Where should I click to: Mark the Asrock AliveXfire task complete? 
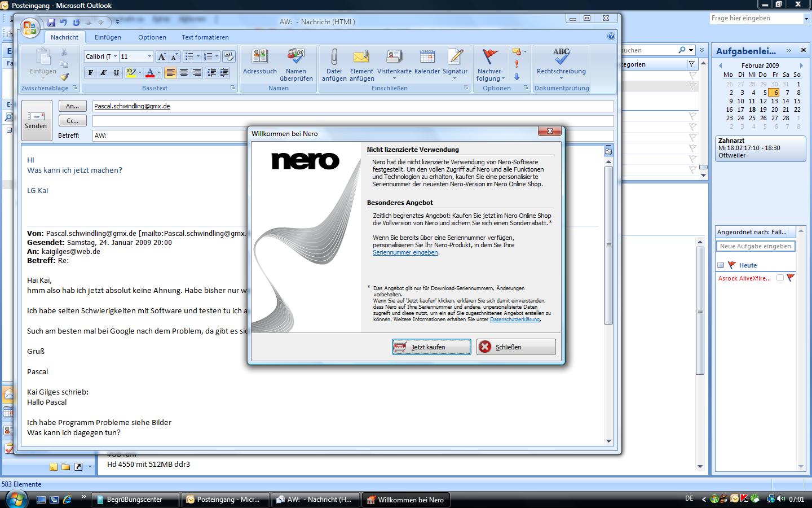coord(780,278)
